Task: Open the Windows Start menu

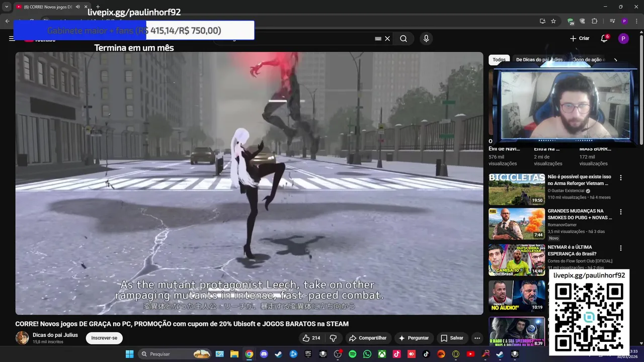Action: click(x=129, y=354)
